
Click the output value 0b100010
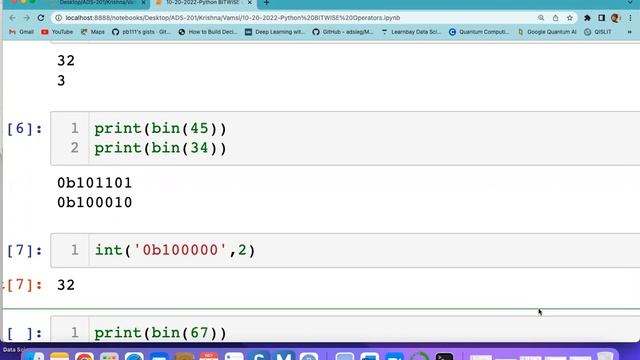point(95,202)
